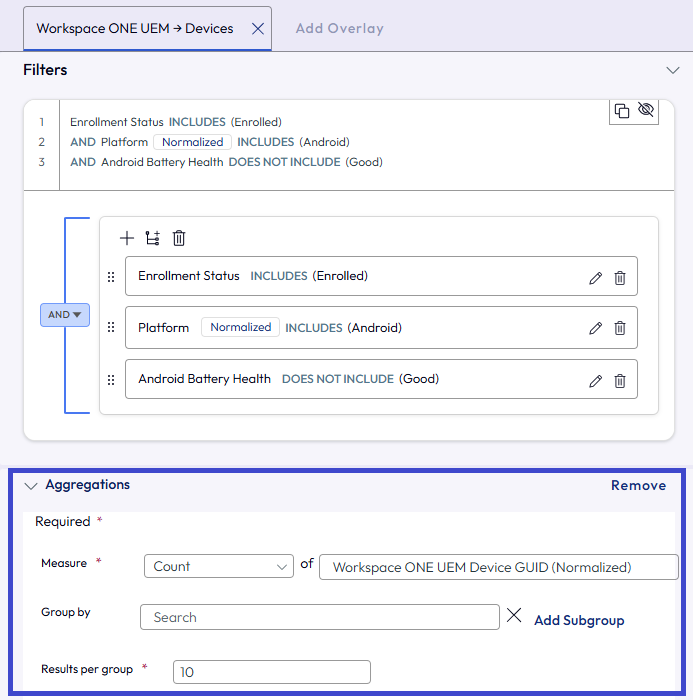Click the Normalized tag in summary line 2
This screenshot has height=700, width=693.
(192, 142)
